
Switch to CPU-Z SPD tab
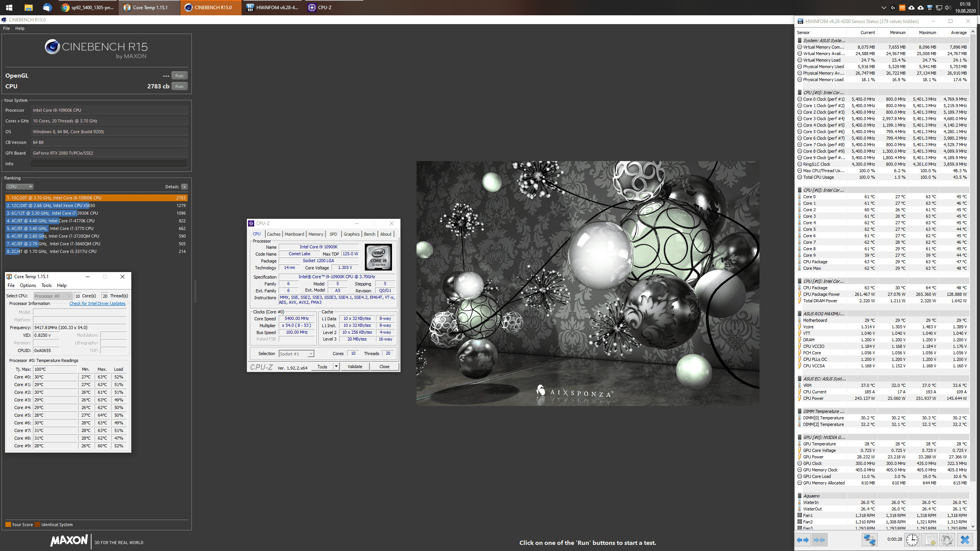pyautogui.click(x=333, y=234)
